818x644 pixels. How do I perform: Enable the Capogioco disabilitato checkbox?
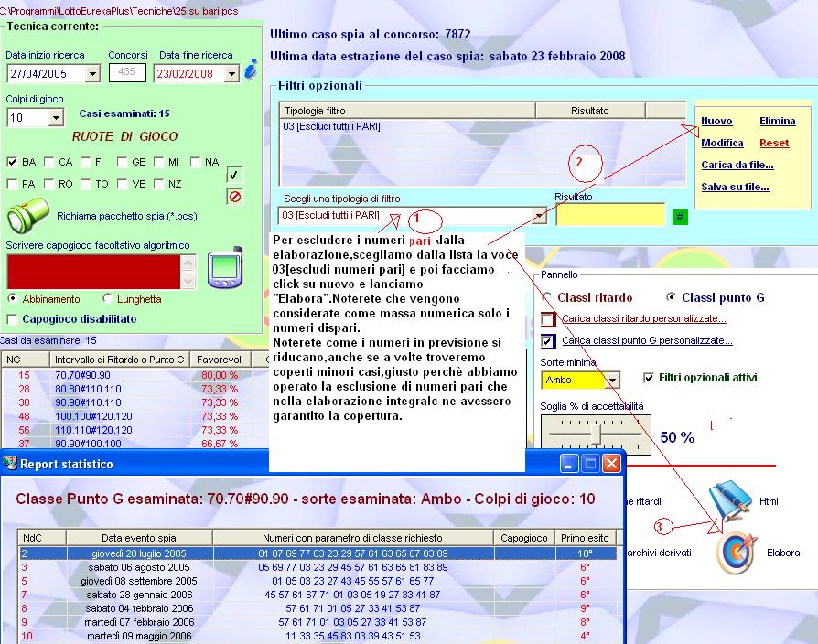[x=13, y=319]
